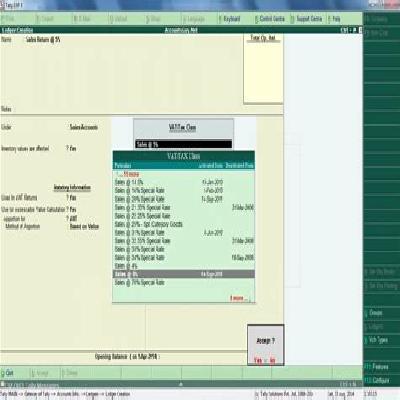Click the Accept button in the bottom bar
The height and width of the screenshot is (400, 400).
tap(40, 373)
